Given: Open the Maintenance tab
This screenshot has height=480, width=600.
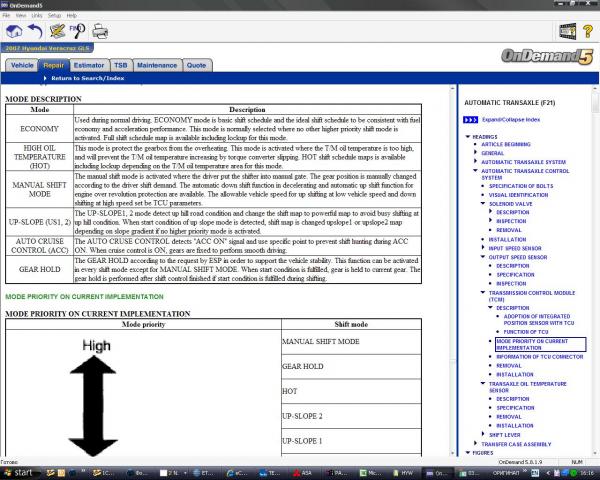Looking at the screenshot, I should click(x=157, y=65).
